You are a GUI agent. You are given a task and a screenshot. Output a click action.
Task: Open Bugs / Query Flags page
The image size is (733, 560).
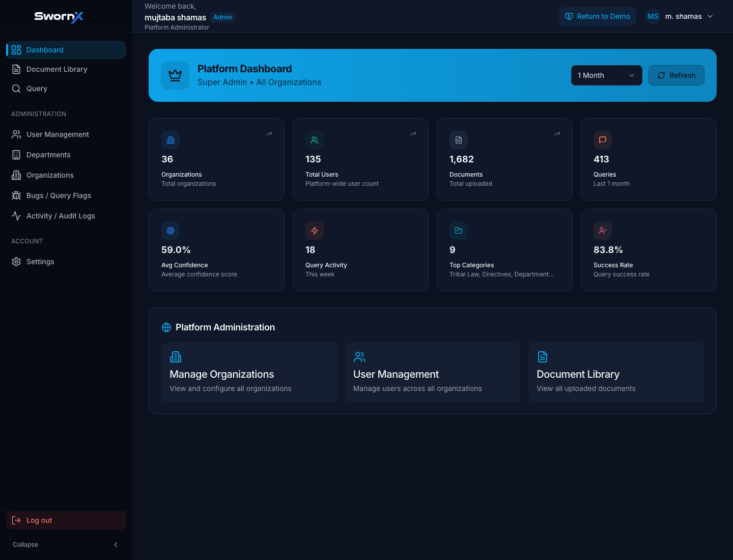tap(66, 195)
